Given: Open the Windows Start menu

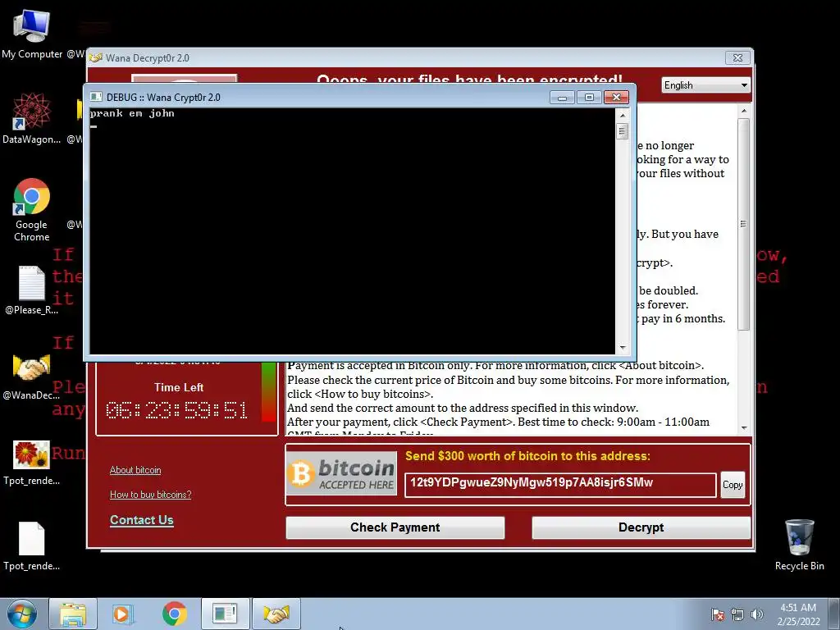Looking at the screenshot, I should click(x=21, y=614).
